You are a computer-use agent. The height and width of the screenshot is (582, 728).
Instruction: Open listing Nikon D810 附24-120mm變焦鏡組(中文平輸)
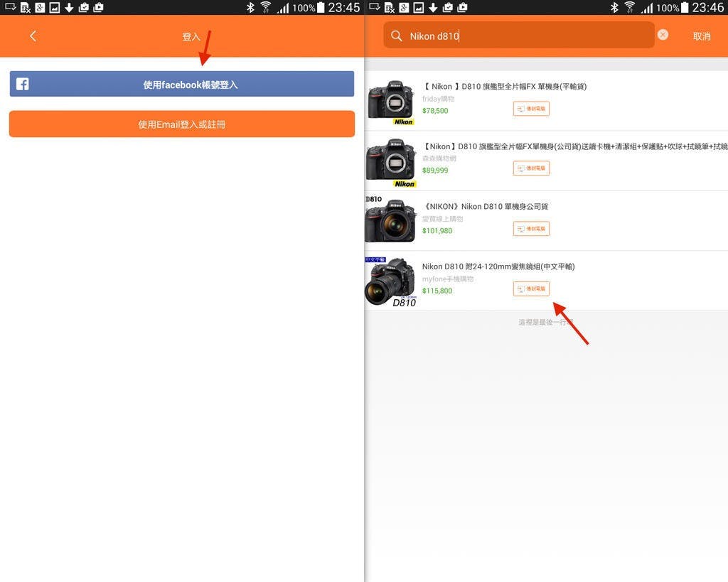(x=498, y=266)
